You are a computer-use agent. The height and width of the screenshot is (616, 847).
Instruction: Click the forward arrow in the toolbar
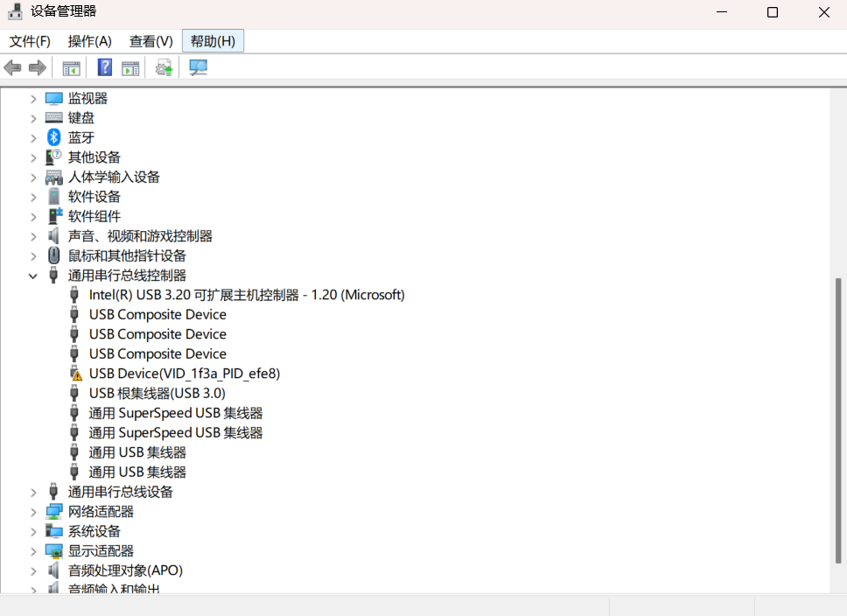(x=37, y=67)
